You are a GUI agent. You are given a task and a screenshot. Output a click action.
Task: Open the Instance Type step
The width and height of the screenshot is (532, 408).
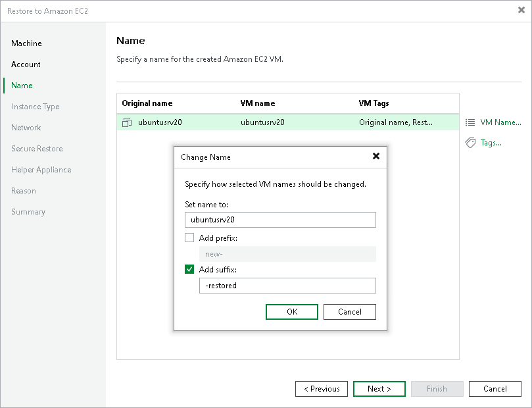pos(36,107)
